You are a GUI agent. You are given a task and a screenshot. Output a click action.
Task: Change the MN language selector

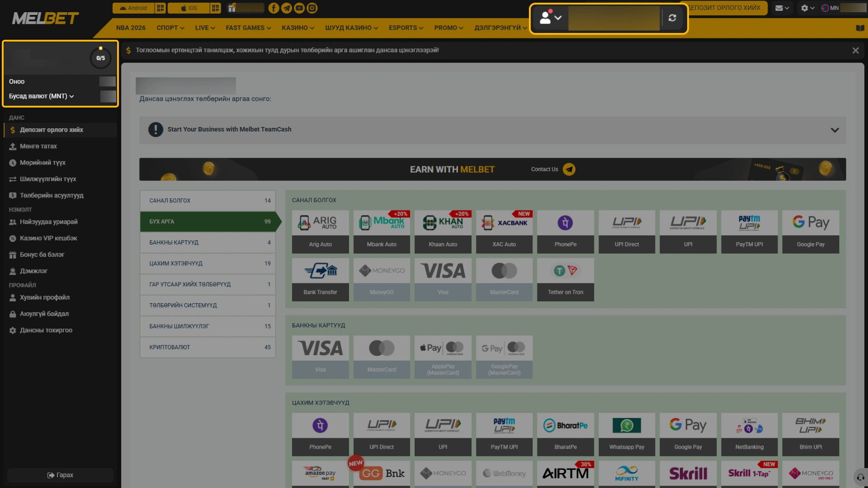tap(830, 8)
